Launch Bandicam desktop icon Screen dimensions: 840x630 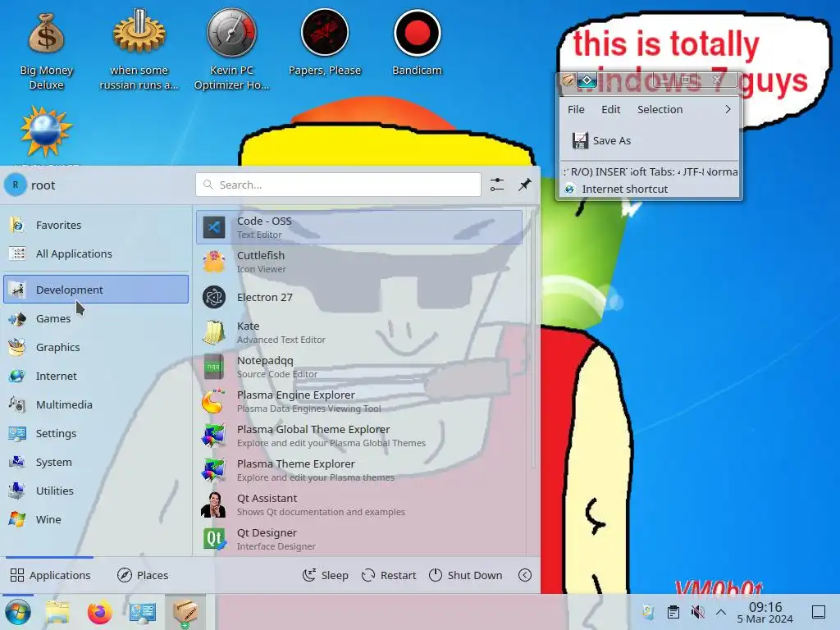click(417, 43)
